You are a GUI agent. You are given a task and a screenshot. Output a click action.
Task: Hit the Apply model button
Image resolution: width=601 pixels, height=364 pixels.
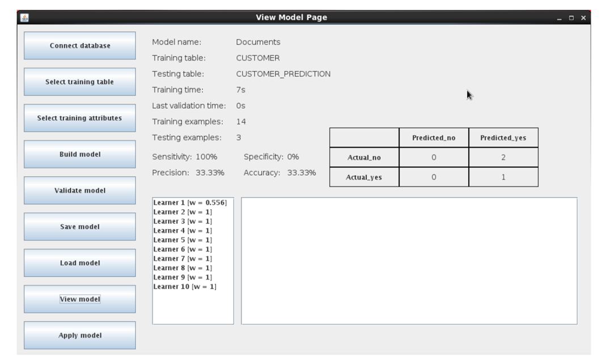tap(79, 336)
